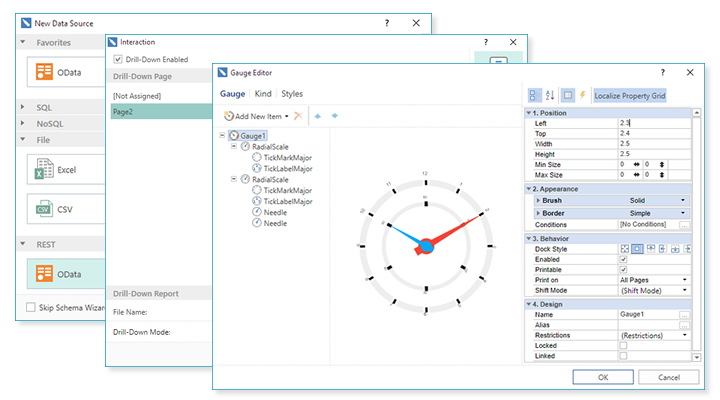The height and width of the screenshot is (400, 720).
Task: Switch property grid to categorized view
Action: pyautogui.click(x=534, y=96)
